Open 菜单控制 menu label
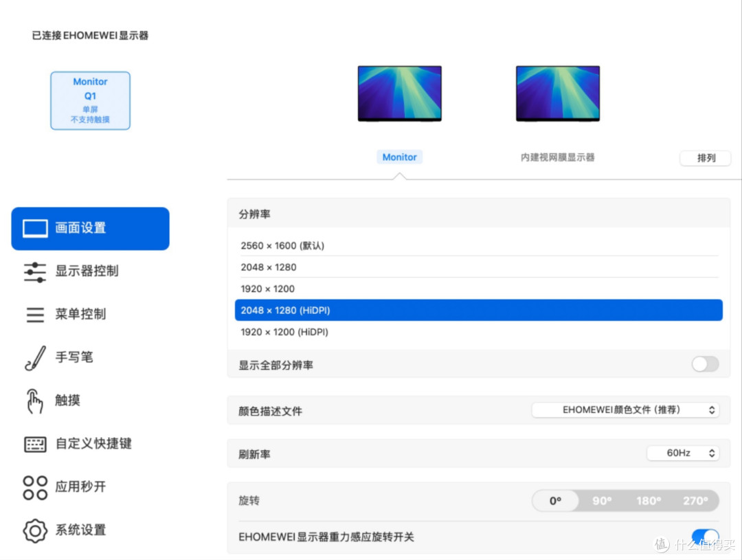The height and width of the screenshot is (560, 742). 80,314
